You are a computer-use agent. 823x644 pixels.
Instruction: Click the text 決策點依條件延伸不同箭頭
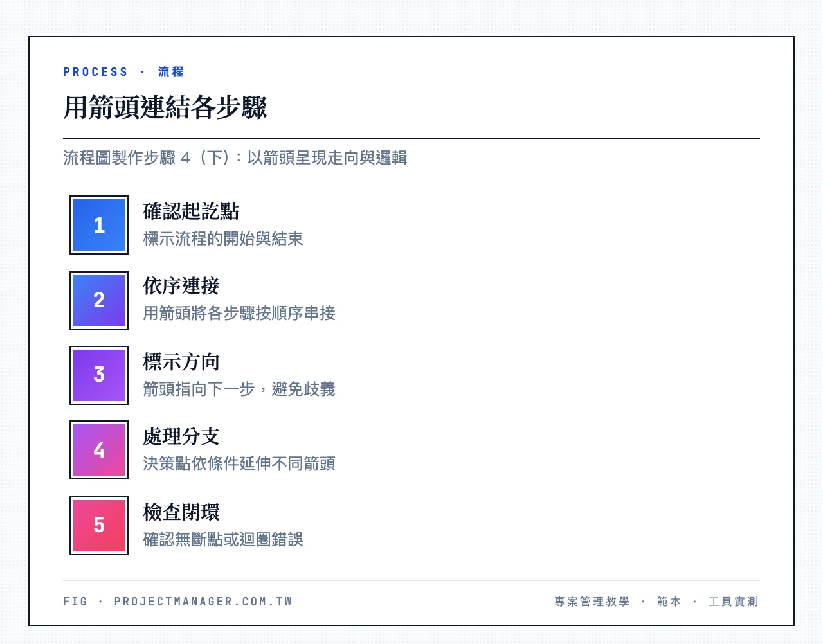[x=239, y=463]
